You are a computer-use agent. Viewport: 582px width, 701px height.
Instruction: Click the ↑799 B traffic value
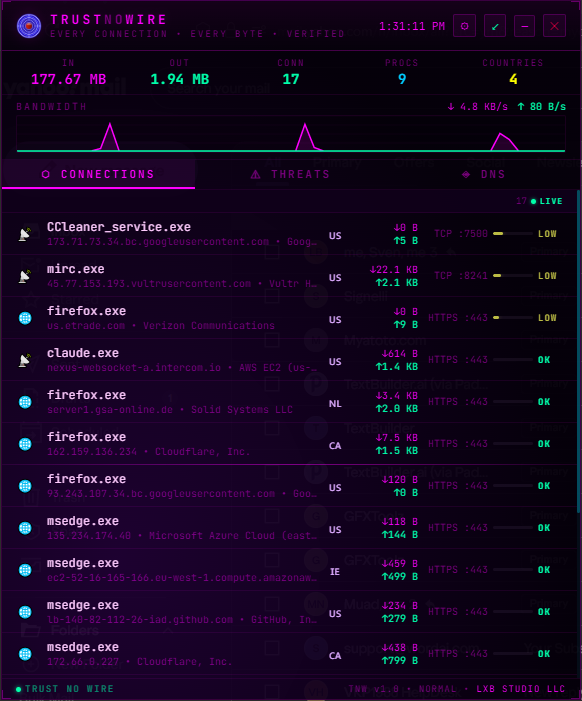tap(400, 661)
